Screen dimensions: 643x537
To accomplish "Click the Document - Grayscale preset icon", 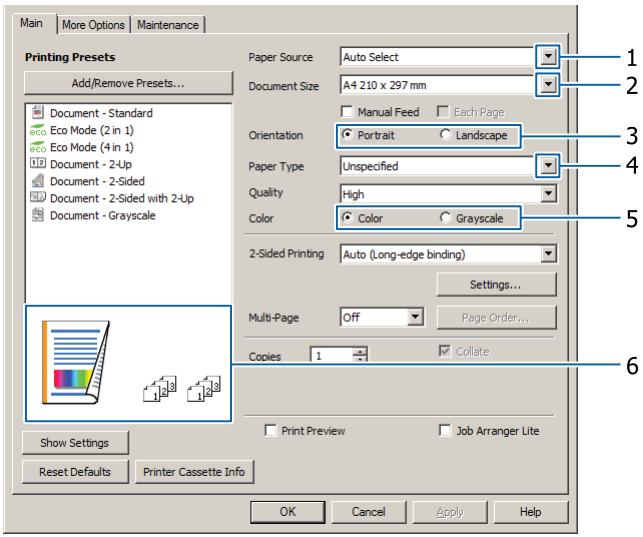I will coord(38,214).
